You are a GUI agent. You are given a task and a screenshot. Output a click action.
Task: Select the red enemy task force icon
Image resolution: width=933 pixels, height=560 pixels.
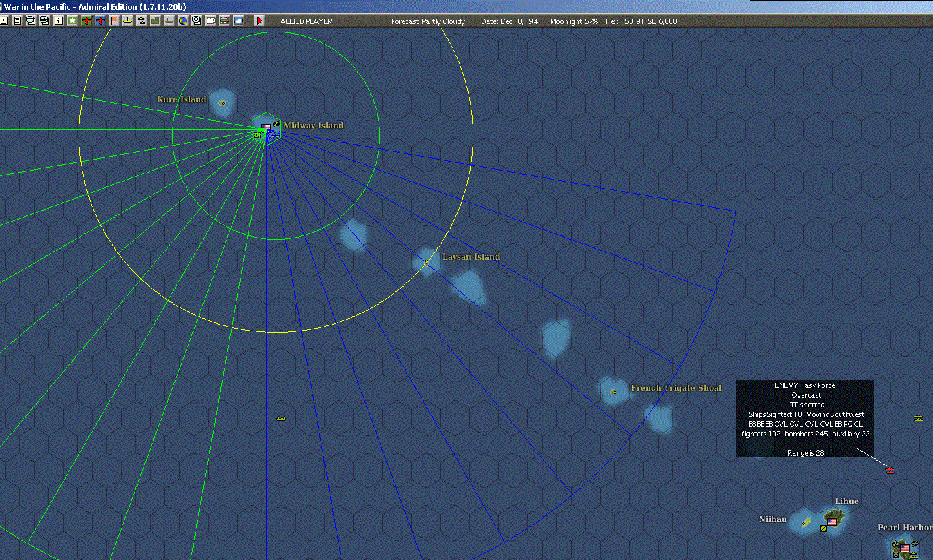[x=890, y=470]
